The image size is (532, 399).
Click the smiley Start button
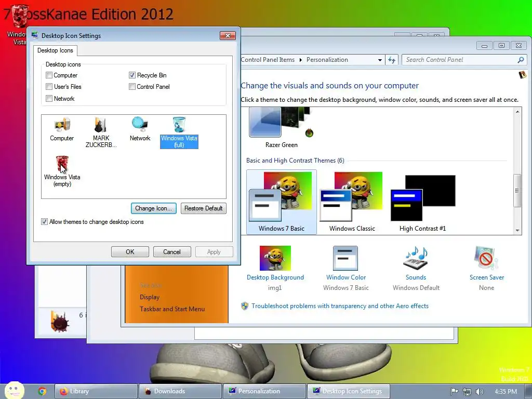[14, 390]
